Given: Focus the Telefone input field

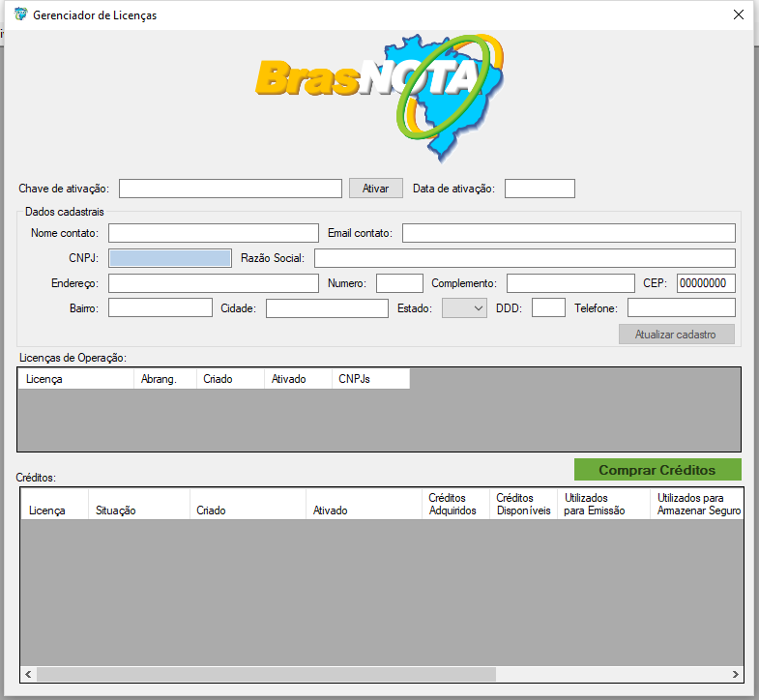Looking at the screenshot, I should [682, 307].
